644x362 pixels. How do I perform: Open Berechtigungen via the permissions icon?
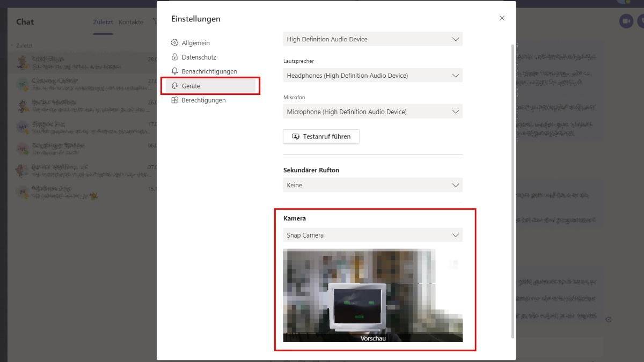(x=174, y=100)
